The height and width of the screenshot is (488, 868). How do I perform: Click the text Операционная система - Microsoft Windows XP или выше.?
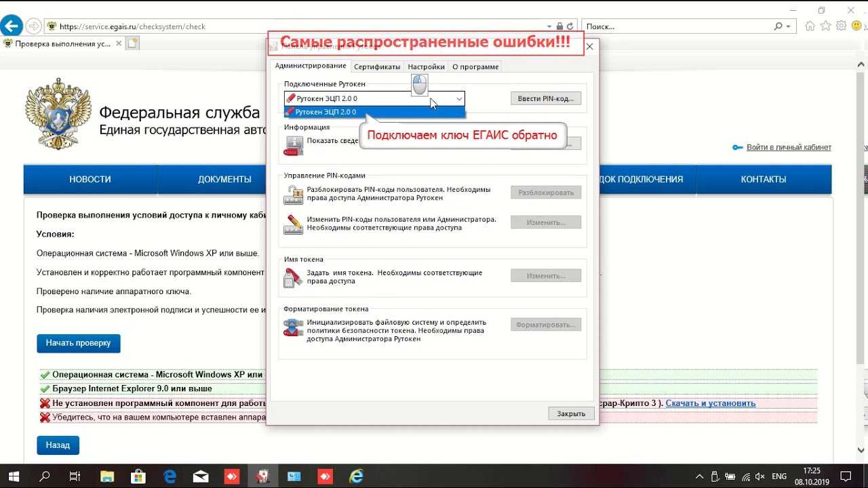148,253
